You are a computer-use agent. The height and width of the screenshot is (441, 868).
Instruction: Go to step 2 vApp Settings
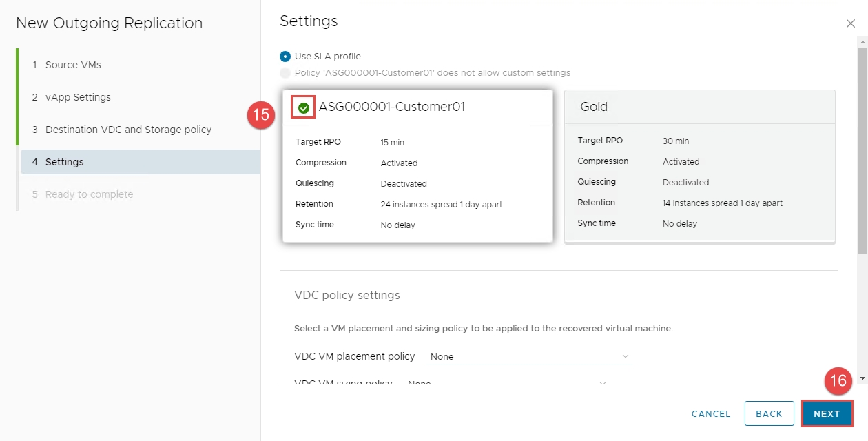(78, 97)
